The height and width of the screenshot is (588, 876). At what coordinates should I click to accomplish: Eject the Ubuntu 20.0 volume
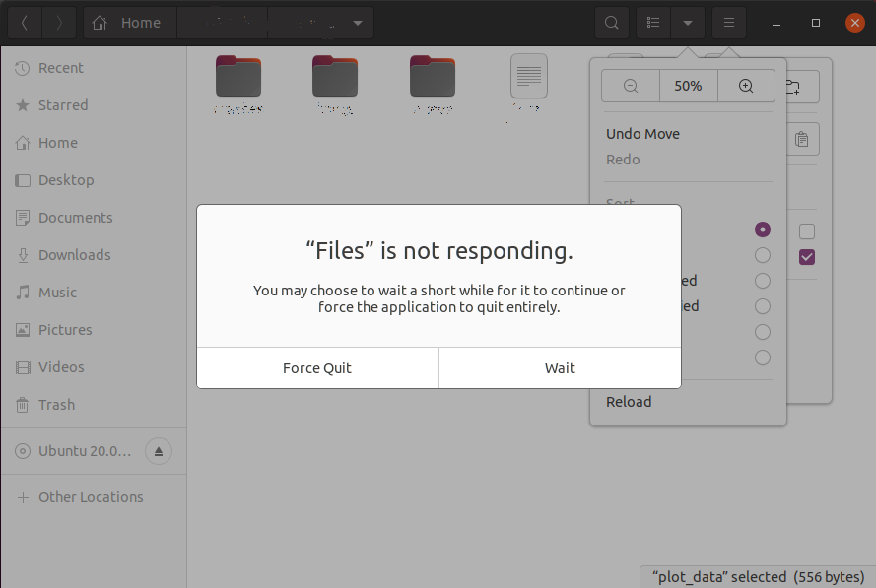(159, 452)
